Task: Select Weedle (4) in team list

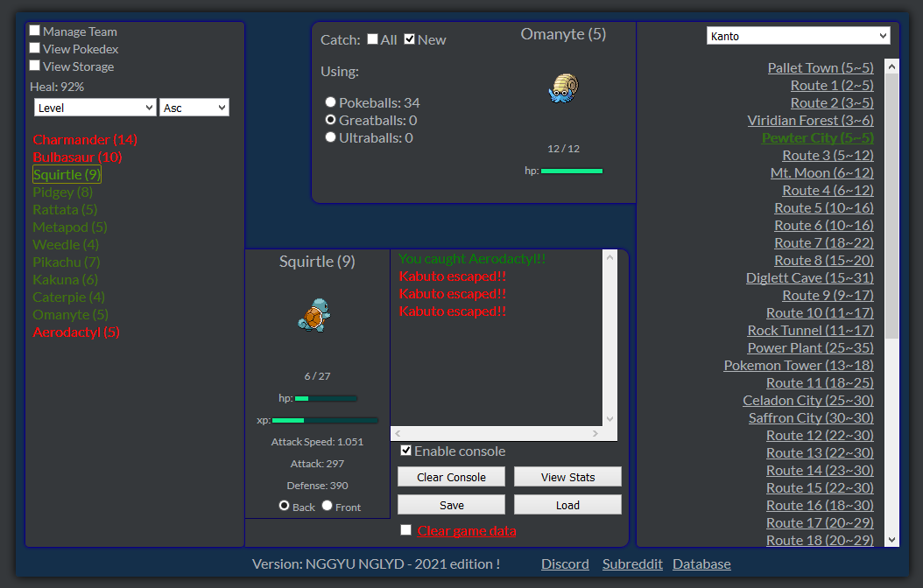Action: pos(66,245)
